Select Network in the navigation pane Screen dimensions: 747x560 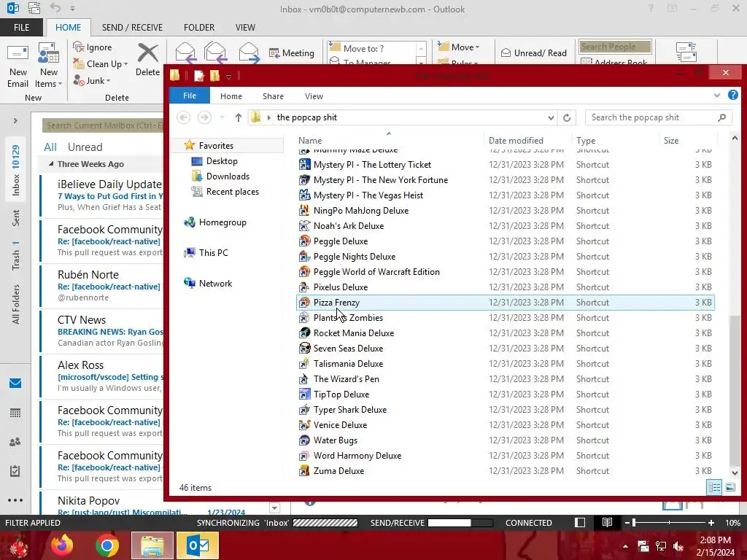point(208,284)
